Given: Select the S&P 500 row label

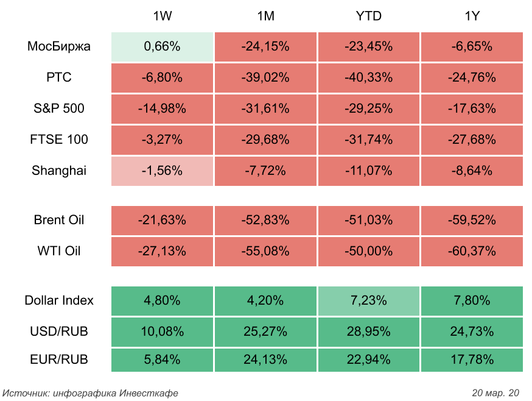Looking at the screenshot, I should [x=59, y=108].
